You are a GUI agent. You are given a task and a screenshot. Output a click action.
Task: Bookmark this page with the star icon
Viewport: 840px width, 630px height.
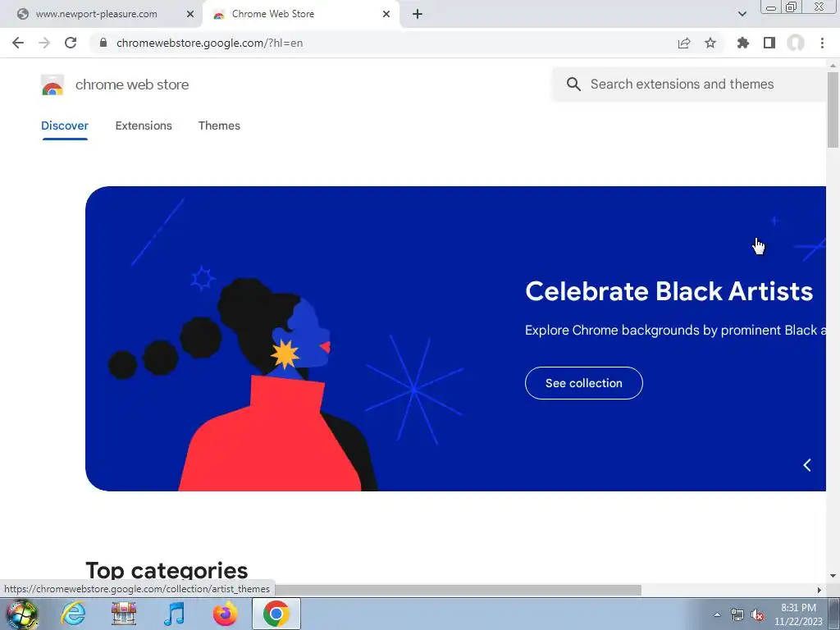point(710,43)
